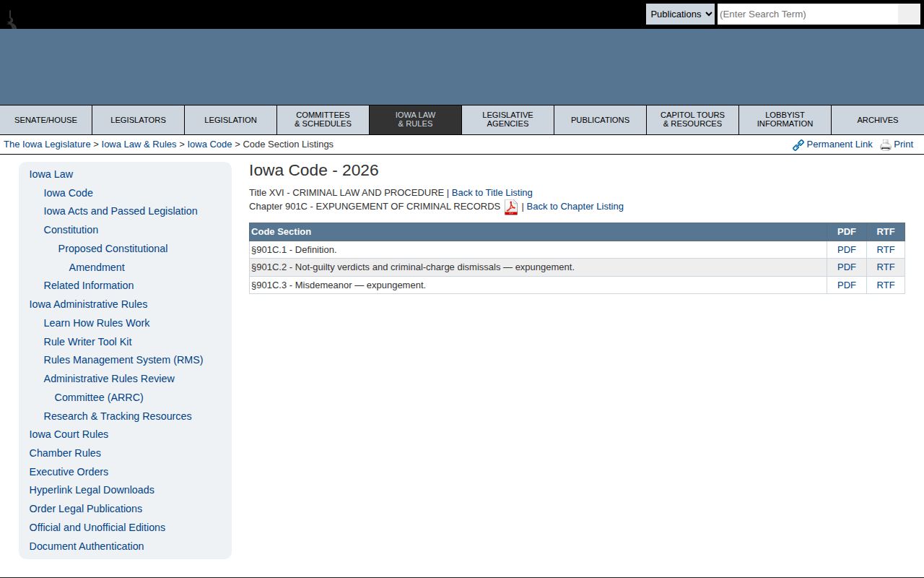Open Iowa Court Rules link

pyautogui.click(x=69, y=434)
